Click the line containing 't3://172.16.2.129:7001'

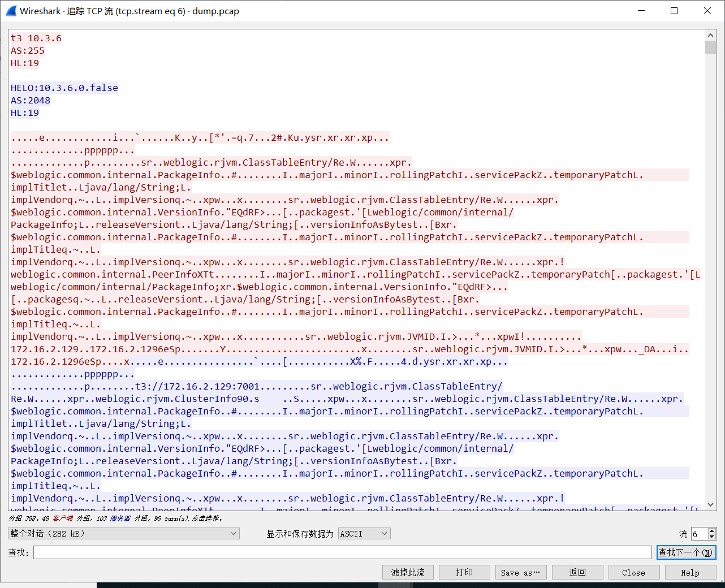[x=257, y=386]
